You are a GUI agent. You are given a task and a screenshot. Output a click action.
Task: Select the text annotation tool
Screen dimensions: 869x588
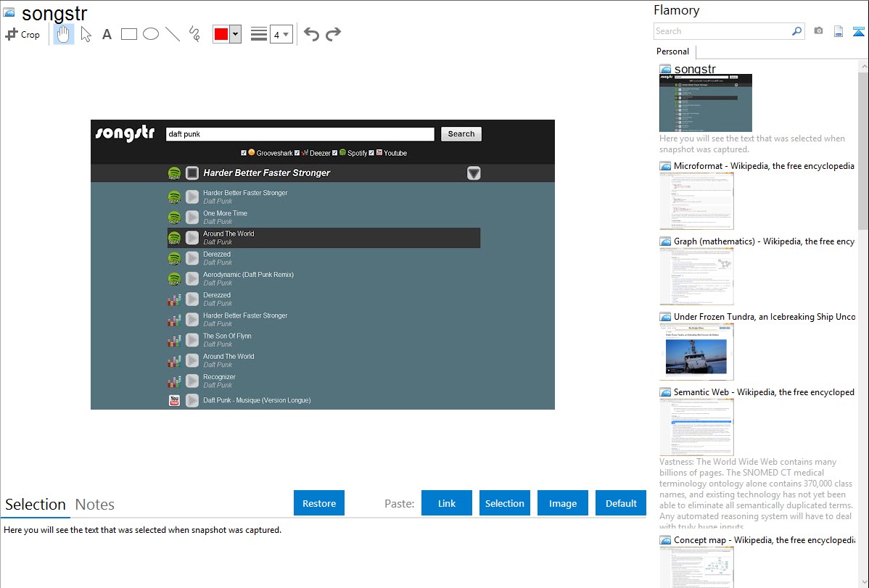107,34
